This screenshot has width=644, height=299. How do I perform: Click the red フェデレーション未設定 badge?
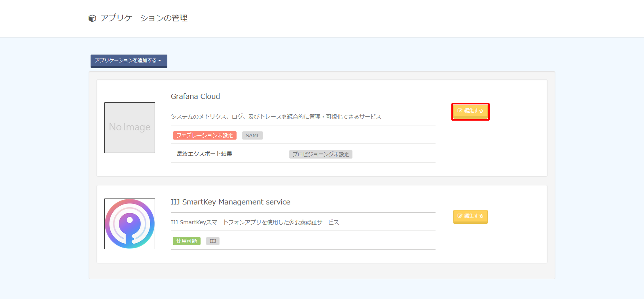[205, 136]
